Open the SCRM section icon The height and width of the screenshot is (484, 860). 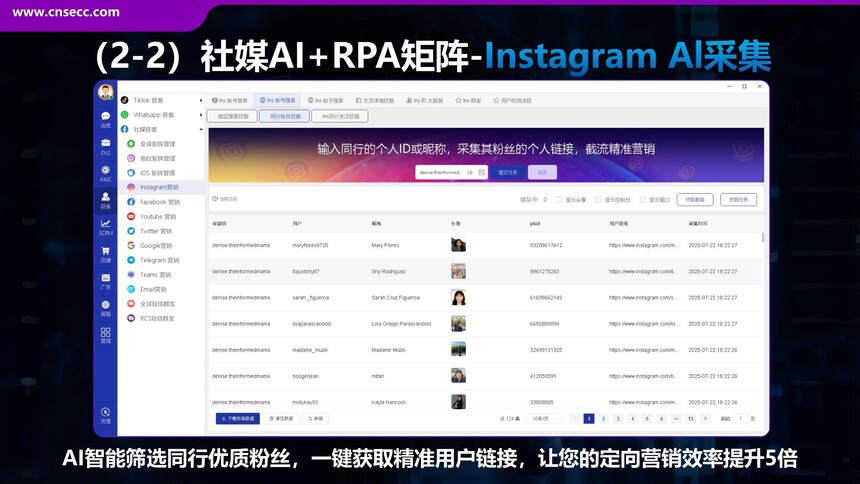tap(106, 226)
